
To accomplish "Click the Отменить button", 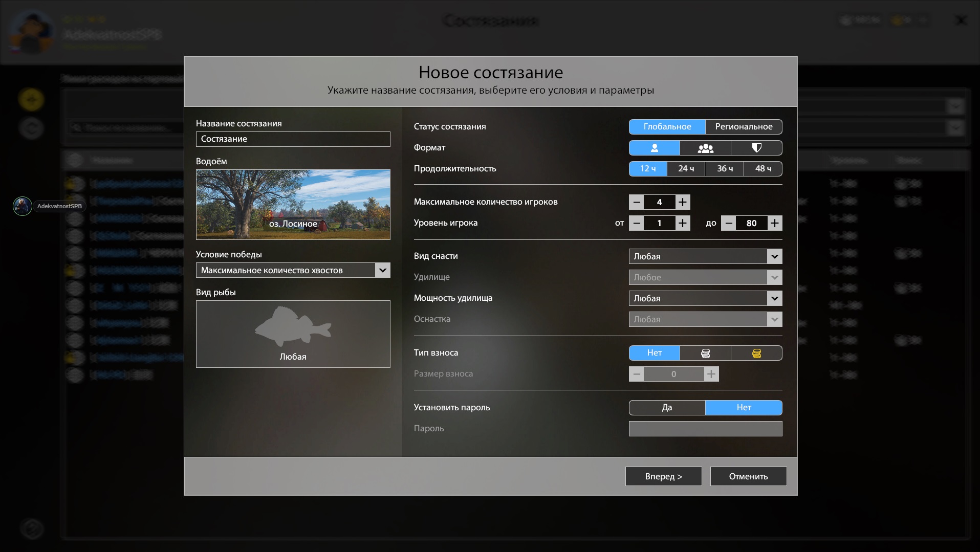I will (748, 476).
